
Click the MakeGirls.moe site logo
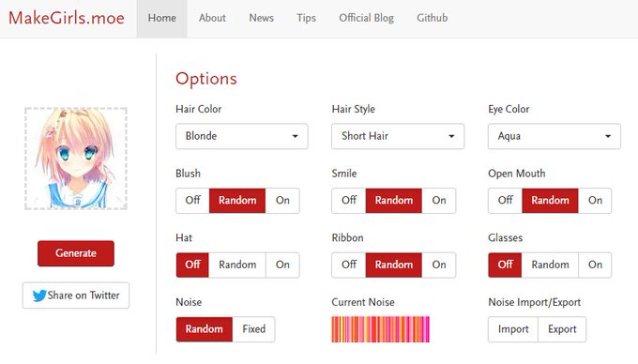[67, 18]
